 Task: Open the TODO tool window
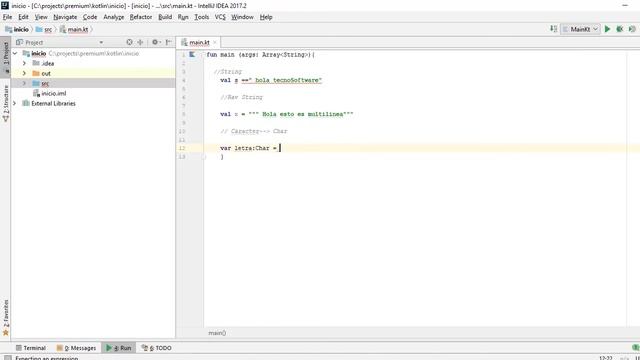tap(156, 348)
